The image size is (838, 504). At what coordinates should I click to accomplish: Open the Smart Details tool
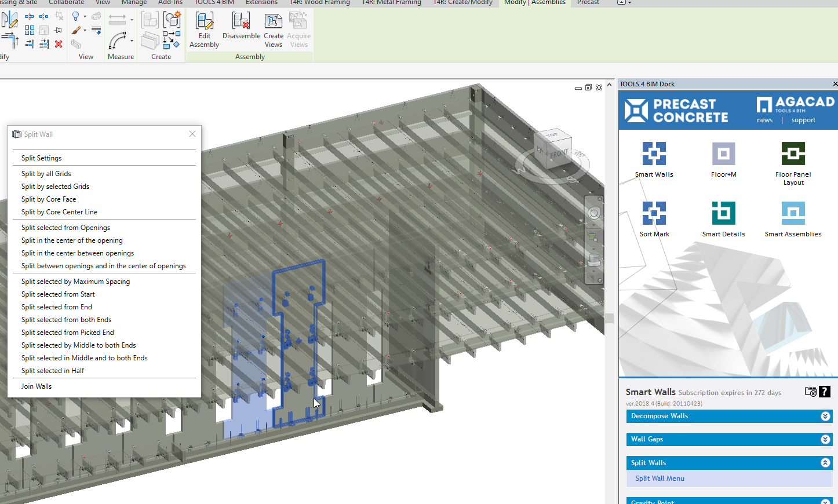click(x=723, y=214)
